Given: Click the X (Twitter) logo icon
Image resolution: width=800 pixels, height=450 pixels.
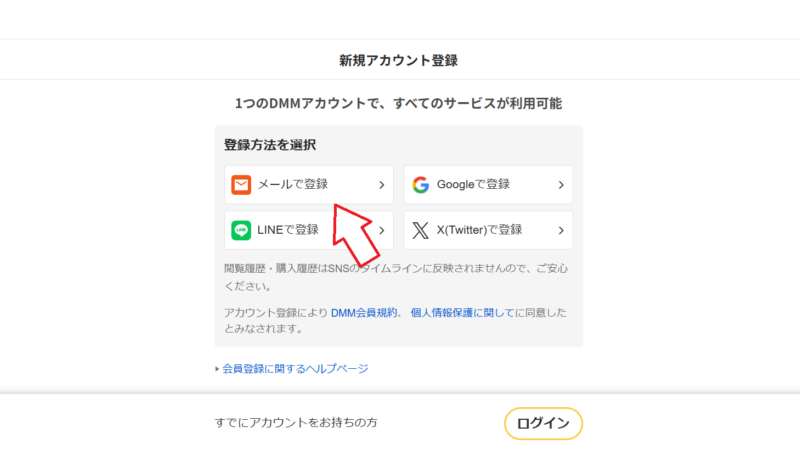Looking at the screenshot, I should coord(420,230).
